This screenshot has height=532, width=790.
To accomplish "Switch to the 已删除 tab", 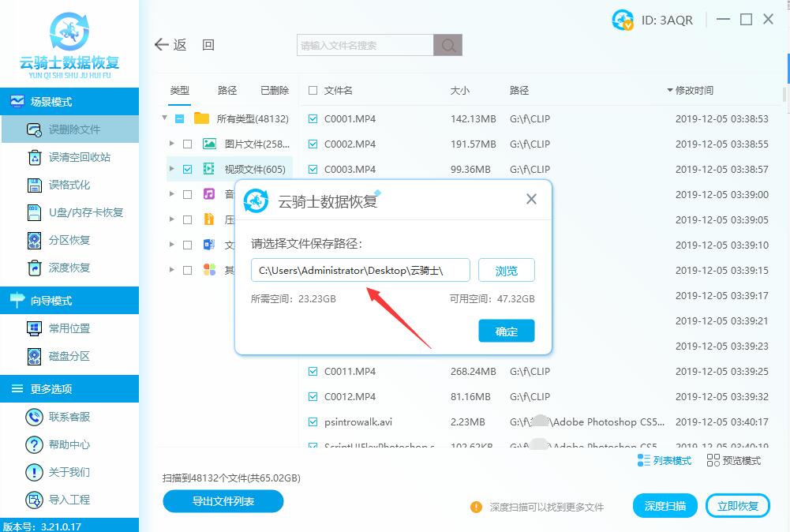I will click(275, 90).
